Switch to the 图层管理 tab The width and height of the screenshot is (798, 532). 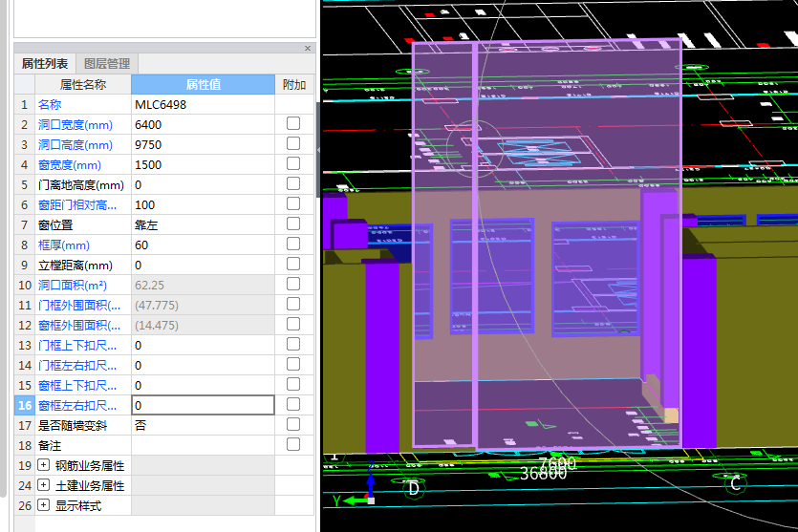[x=107, y=64]
